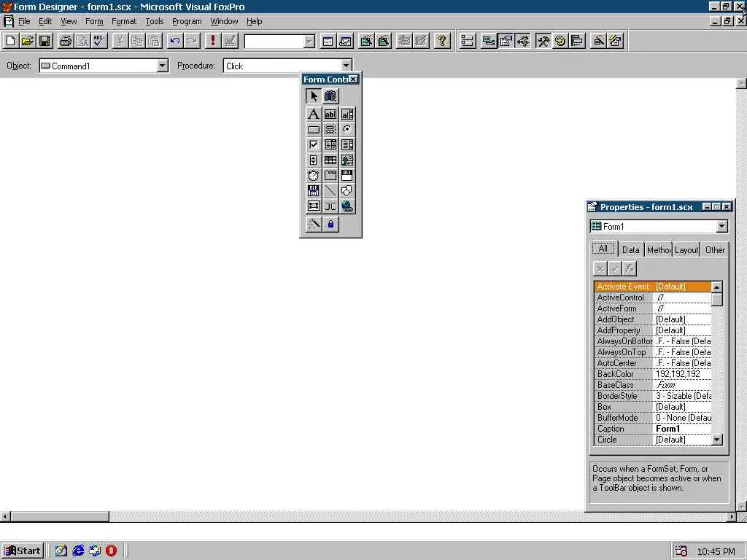The height and width of the screenshot is (560, 747).
Task: Pick the Timer control tool
Action: 313,176
